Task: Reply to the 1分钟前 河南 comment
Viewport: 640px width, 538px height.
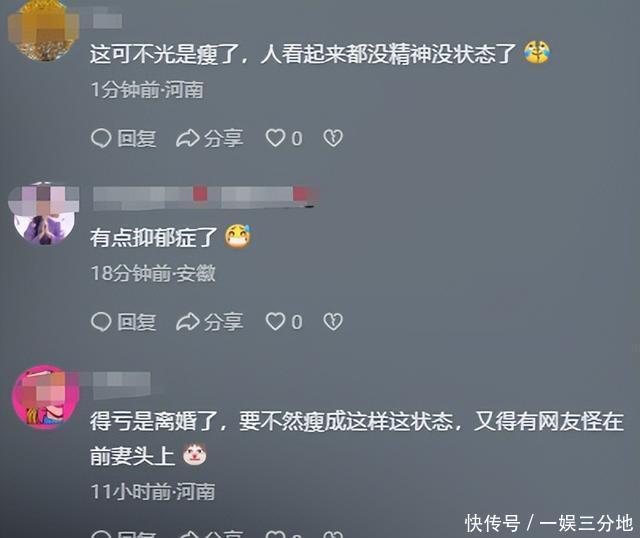Action: click(x=124, y=138)
